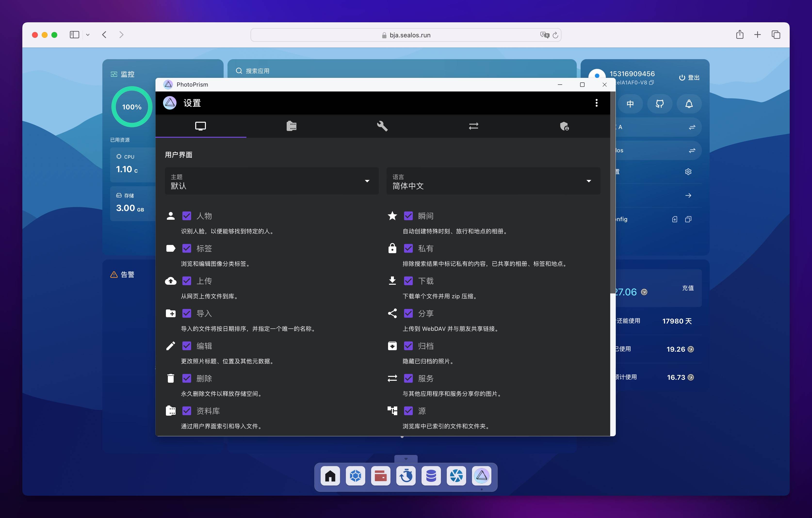Image resolution: width=812 pixels, height=518 pixels.
Task: Switch to the Advanced wrench tab
Action: coord(382,126)
